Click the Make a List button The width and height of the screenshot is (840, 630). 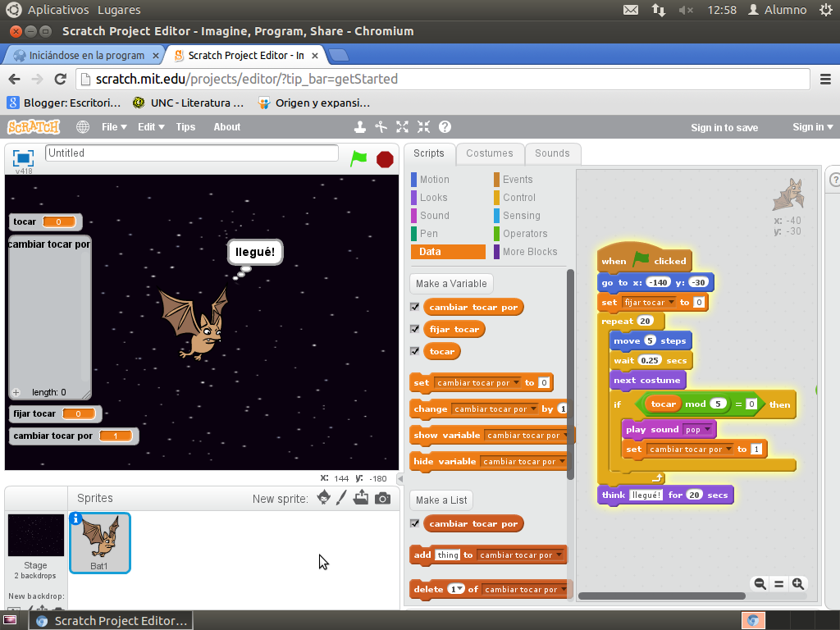(x=441, y=500)
